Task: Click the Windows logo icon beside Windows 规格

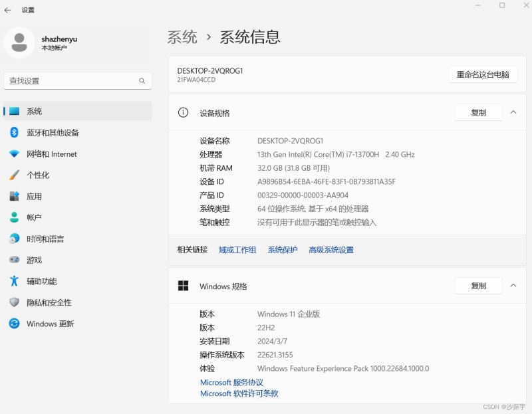Action: click(184, 286)
